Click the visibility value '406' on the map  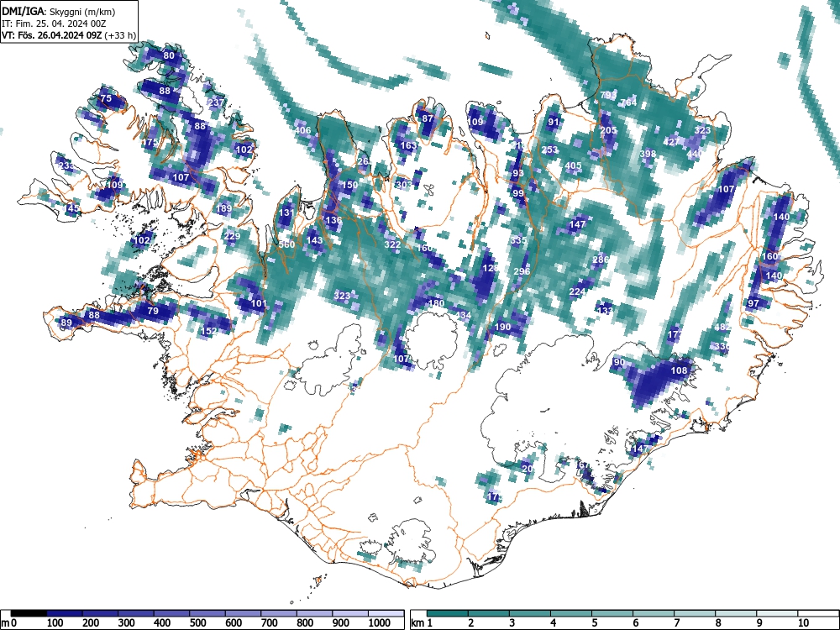302,130
